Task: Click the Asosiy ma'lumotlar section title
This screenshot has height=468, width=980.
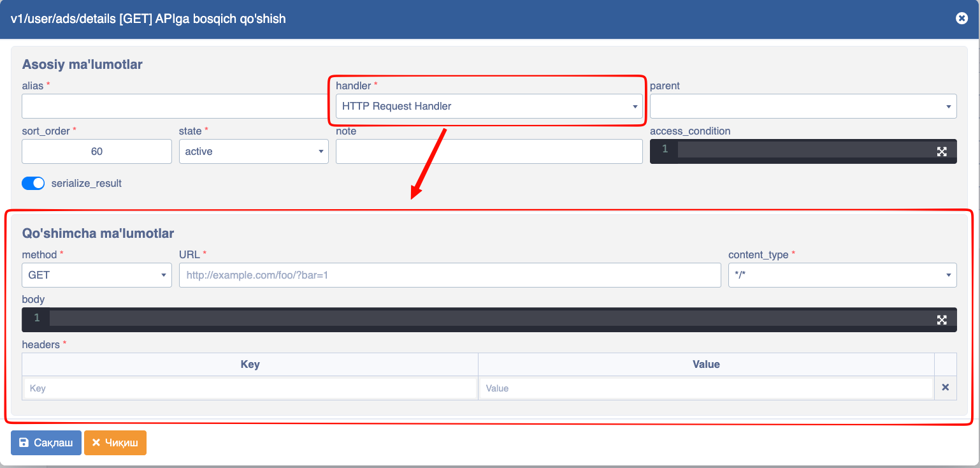Action: click(82, 64)
